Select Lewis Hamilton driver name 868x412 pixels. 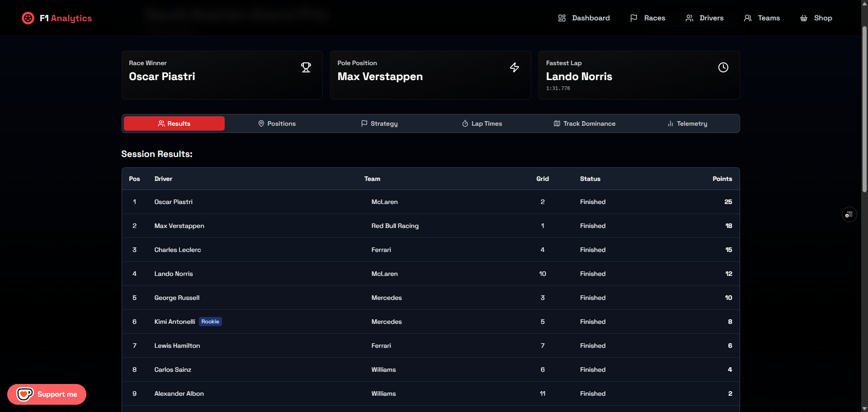click(x=177, y=346)
